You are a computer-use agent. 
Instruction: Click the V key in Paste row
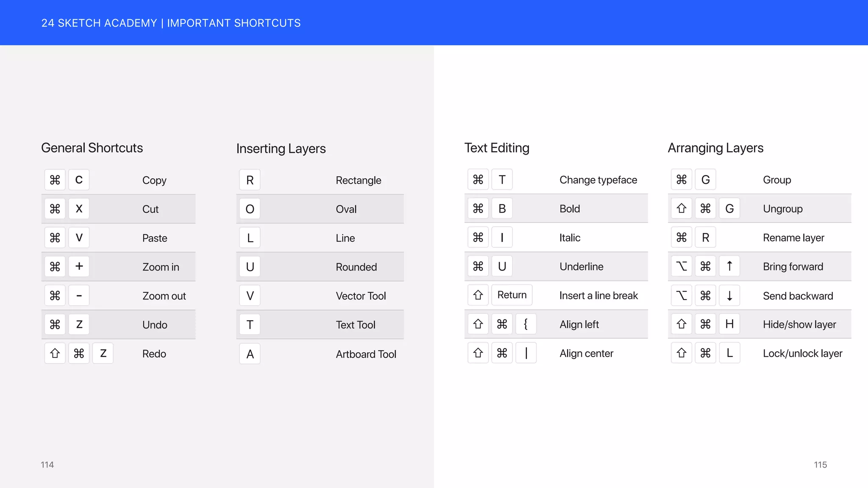tap(79, 238)
